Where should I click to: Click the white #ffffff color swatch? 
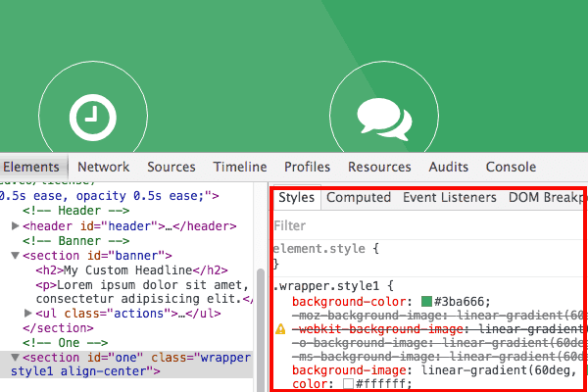pos(348,384)
